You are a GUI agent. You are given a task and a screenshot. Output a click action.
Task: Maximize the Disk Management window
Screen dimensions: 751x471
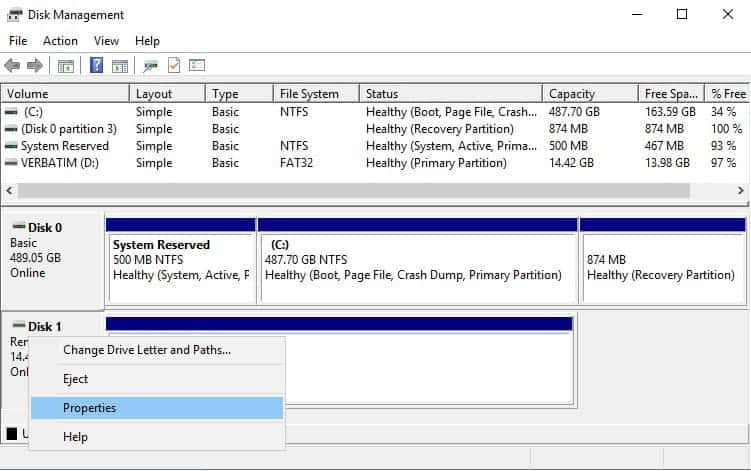[682, 14]
